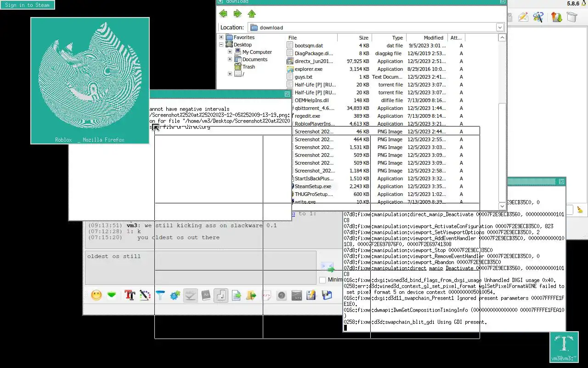Image resolution: width=588 pixels, height=368 pixels.
Task: Go back in the download file browser
Action: pyautogui.click(x=223, y=14)
